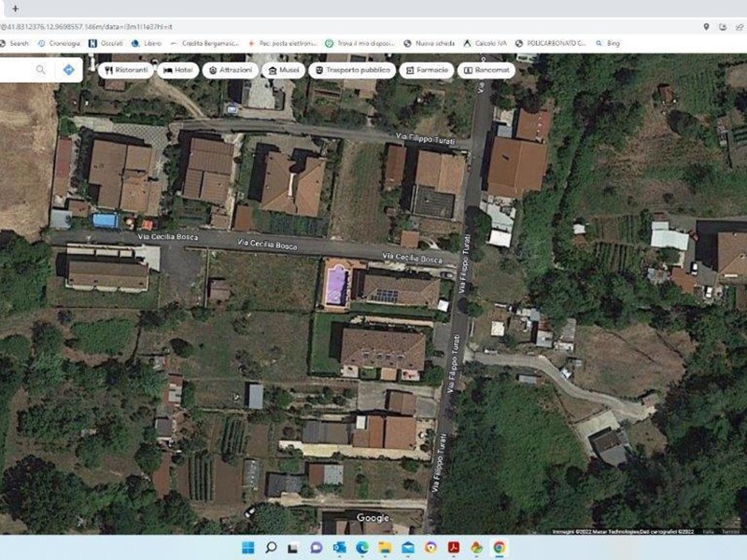Viewport: 747px width, 560px height.
Task: Select Trasporto pubblico filter
Action: pyautogui.click(x=352, y=70)
